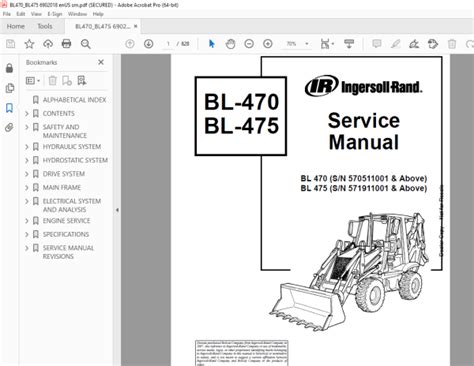Expand the HYDRAULIC SYSTEM bookmark

coord(27,147)
